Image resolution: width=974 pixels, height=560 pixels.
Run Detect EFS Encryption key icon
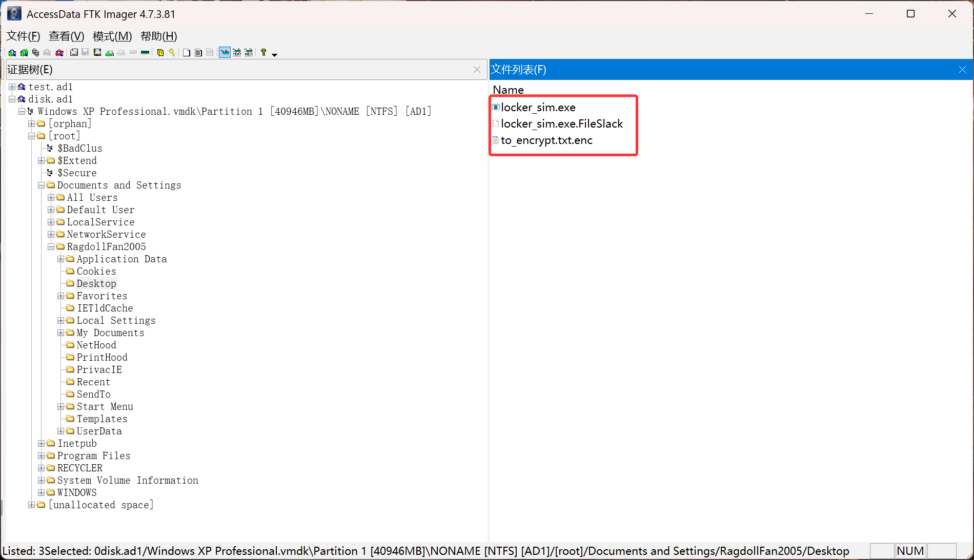[172, 53]
